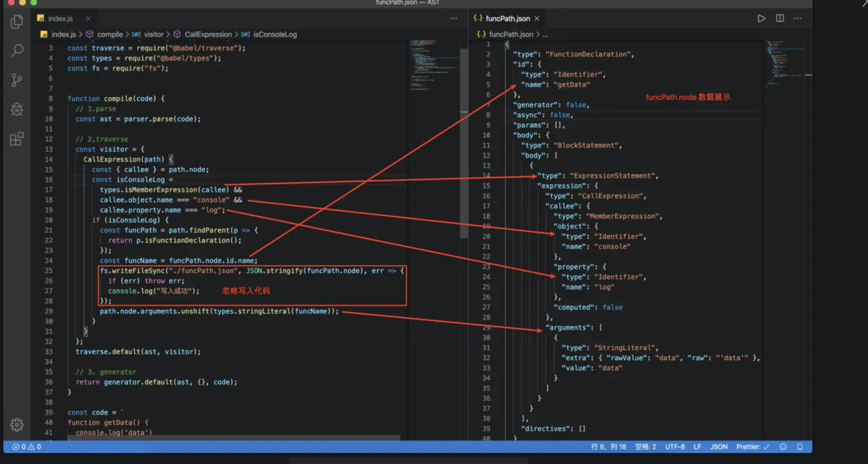Open the Manage gear menu
Screen dimensions: 868x464
point(16,425)
